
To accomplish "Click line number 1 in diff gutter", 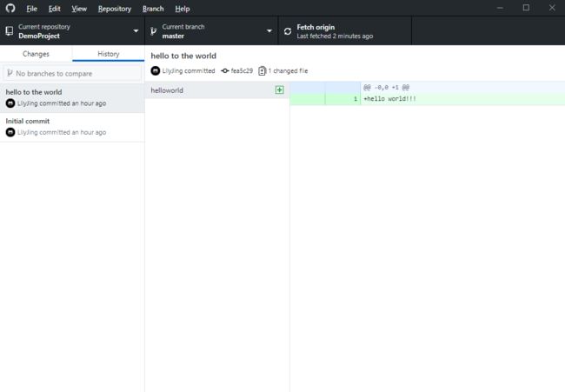I will coord(356,99).
